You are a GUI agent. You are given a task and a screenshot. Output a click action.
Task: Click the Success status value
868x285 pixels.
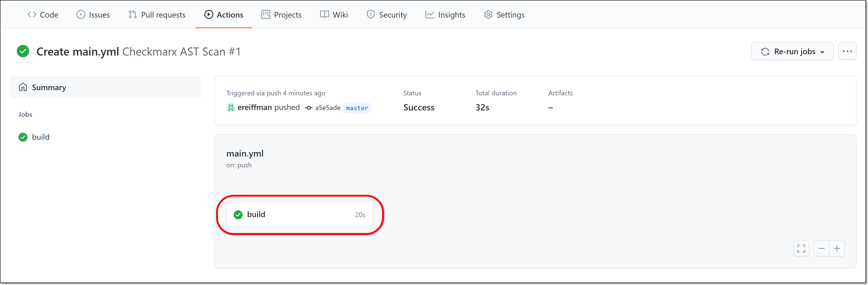click(x=419, y=107)
